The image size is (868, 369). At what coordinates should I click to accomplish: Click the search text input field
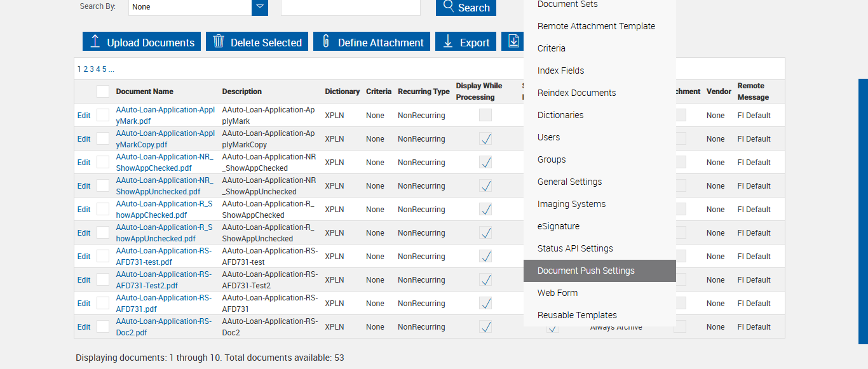tap(350, 7)
